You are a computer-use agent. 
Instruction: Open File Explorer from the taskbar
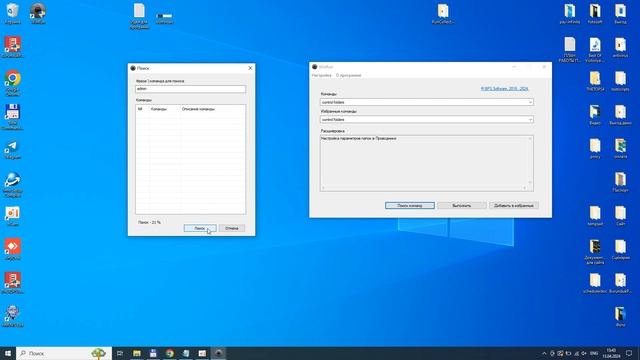[x=137, y=353]
